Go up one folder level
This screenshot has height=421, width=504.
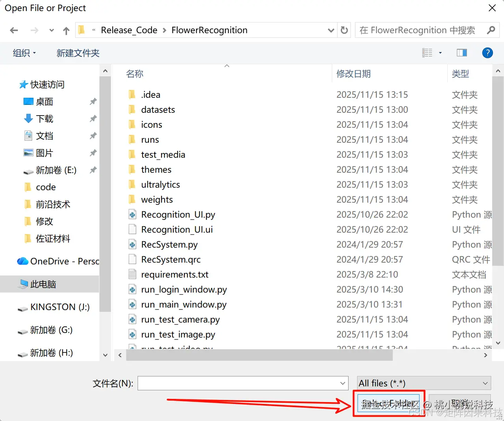pyautogui.click(x=66, y=30)
